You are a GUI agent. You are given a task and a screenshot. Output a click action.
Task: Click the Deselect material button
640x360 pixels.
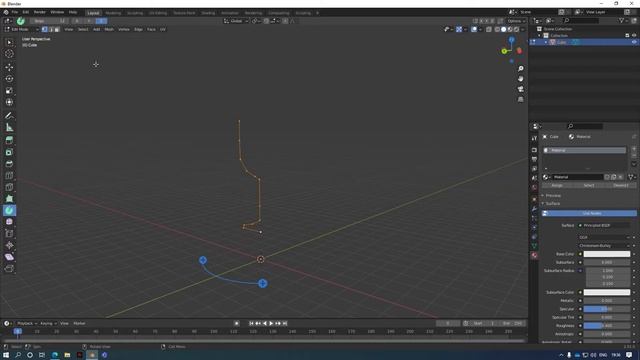pyautogui.click(x=620, y=185)
